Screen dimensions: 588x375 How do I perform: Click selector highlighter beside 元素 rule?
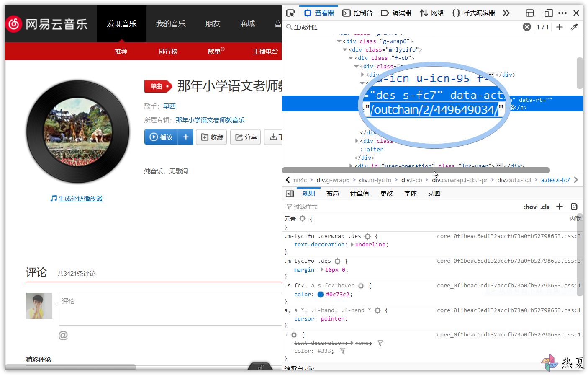pos(303,219)
